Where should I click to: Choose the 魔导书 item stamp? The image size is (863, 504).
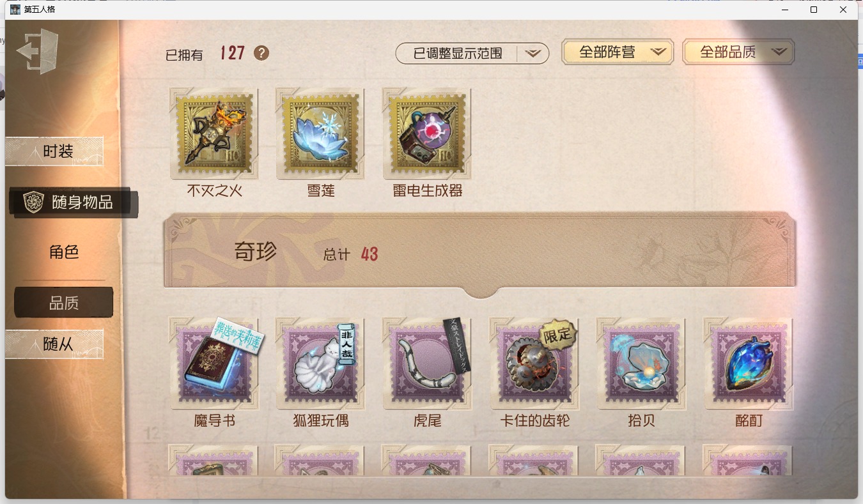(214, 363)
